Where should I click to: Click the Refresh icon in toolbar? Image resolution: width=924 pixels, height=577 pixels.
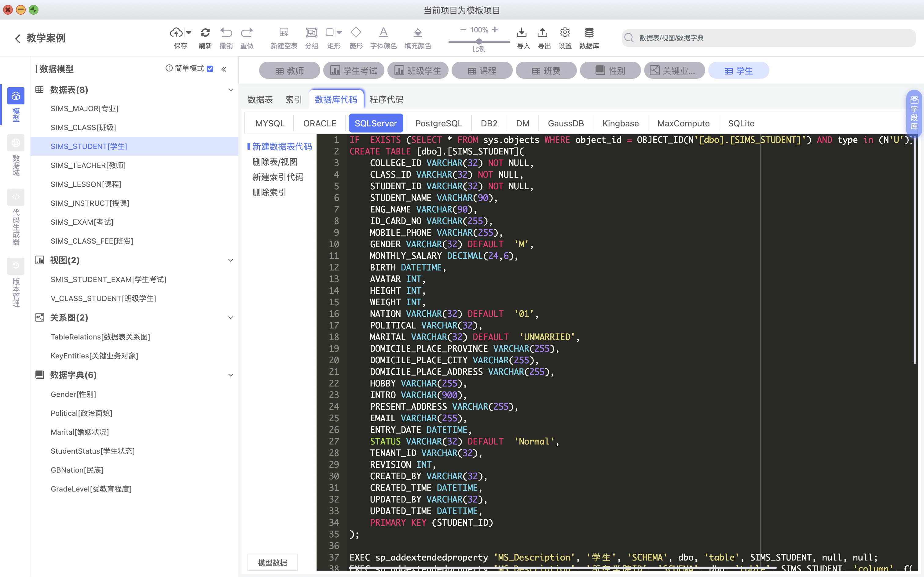(205, 33)
